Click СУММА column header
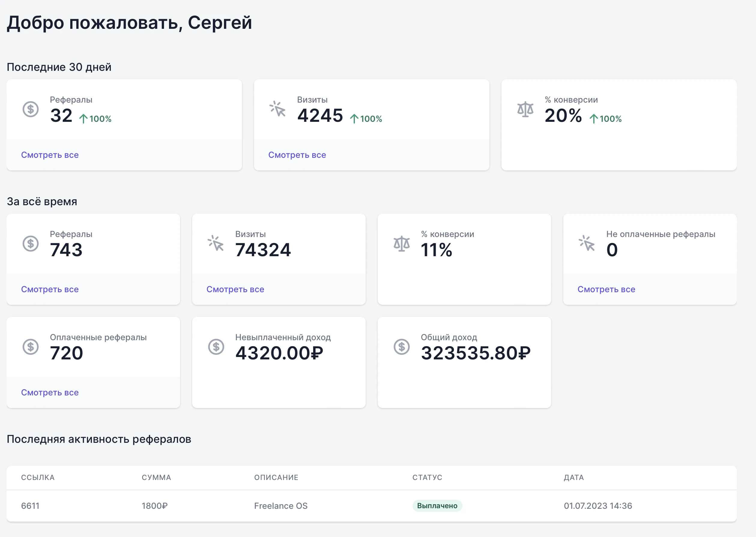The image size is (756, 537). coord(156,478)
